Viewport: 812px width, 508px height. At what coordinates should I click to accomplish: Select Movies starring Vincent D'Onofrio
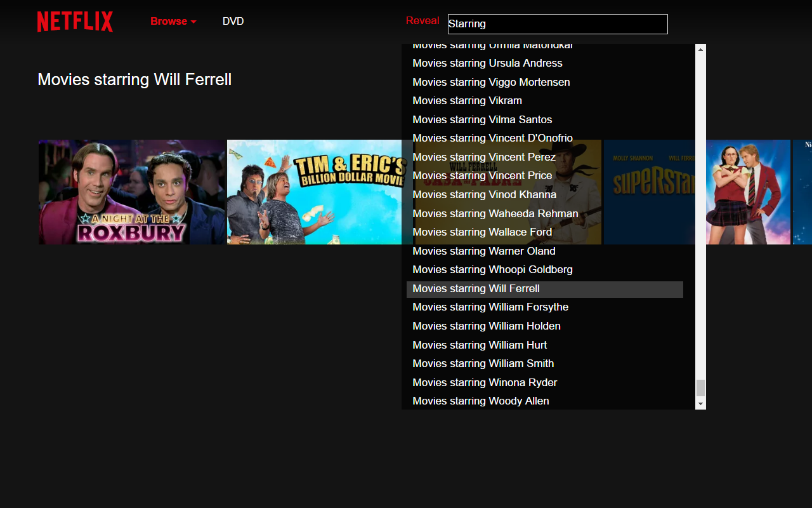point(545,138)
